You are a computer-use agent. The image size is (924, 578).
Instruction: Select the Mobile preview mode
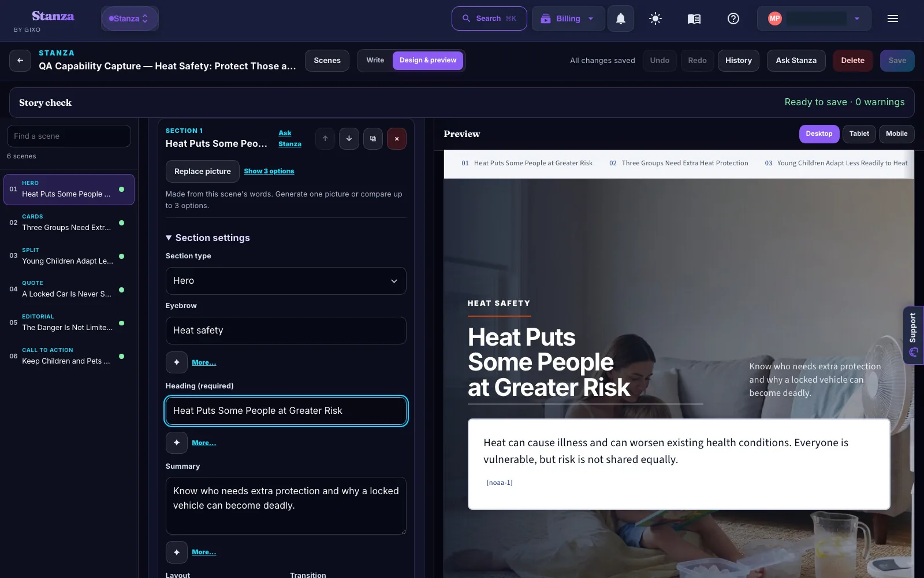[896, 134]
